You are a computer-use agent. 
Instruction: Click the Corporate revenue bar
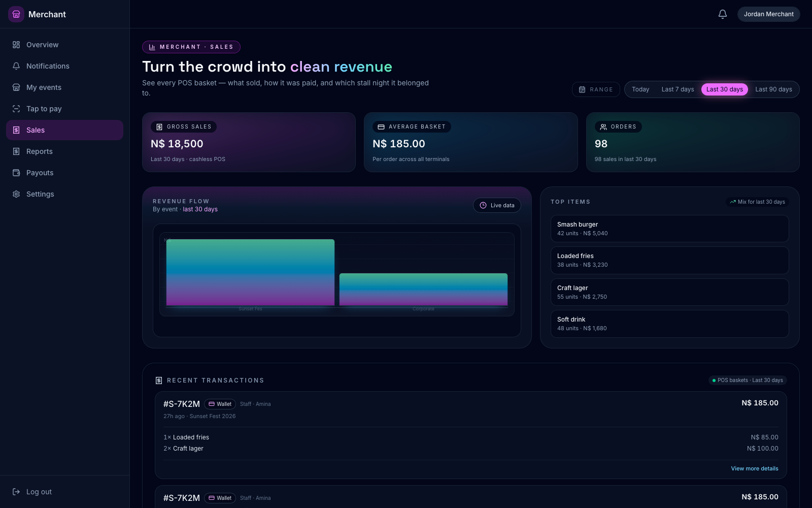pyautogui.click(x=423, y=290)
